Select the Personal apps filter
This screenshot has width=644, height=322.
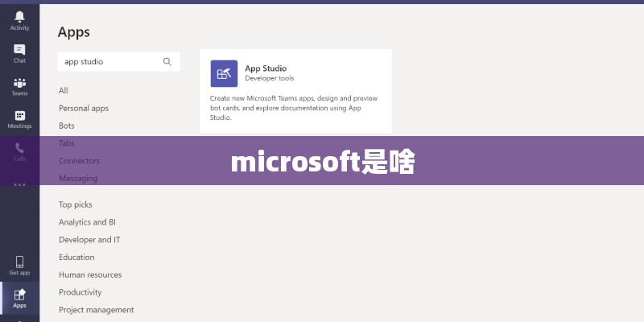point(84,108)
